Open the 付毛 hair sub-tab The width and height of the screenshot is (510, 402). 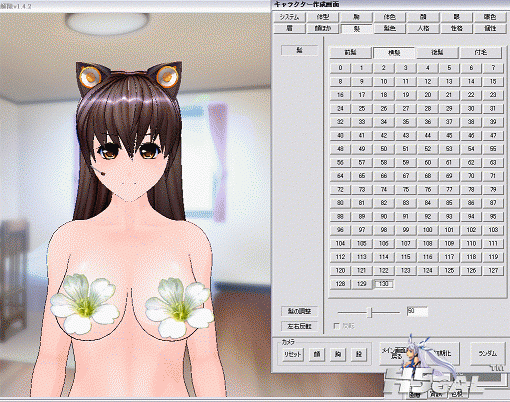click(x=481, y=52)
